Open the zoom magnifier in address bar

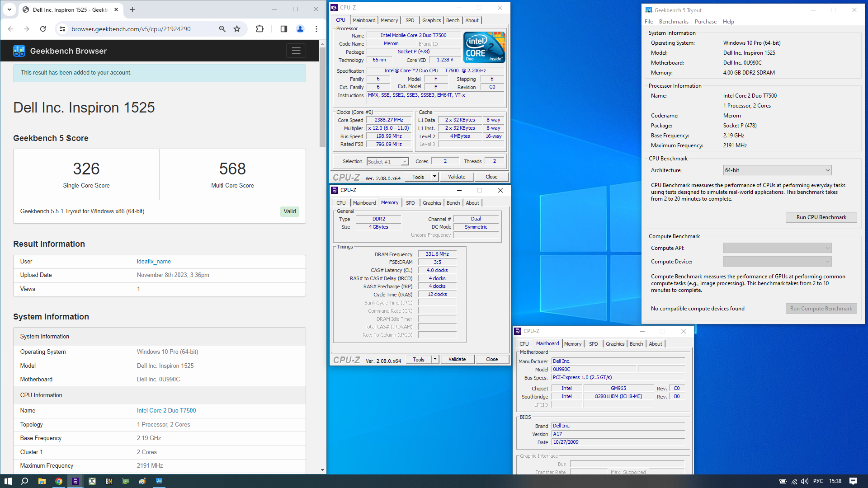pos(222,29)
